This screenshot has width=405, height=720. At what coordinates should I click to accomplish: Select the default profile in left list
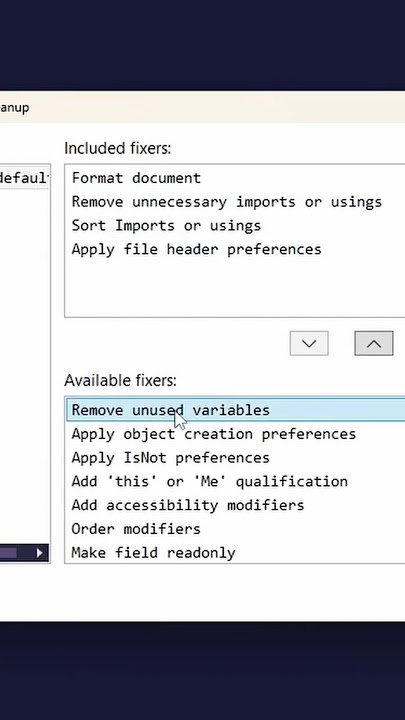coord(24,178)
